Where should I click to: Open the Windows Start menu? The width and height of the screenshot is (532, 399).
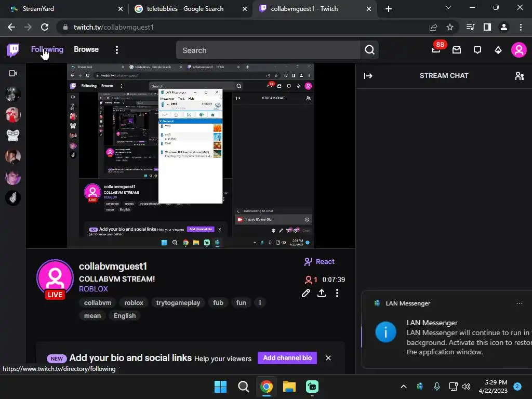[220, 387]
